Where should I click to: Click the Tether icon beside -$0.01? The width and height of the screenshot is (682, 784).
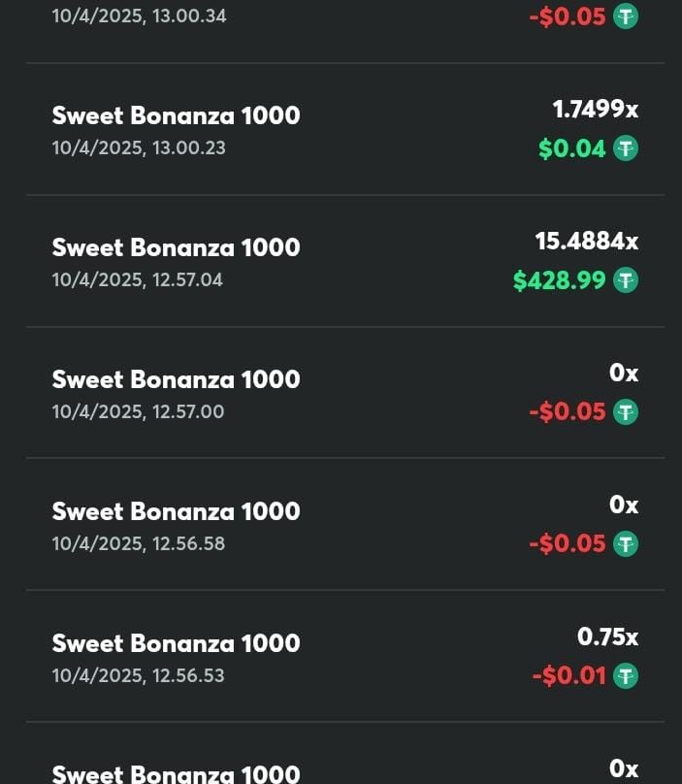coord(626,675)
